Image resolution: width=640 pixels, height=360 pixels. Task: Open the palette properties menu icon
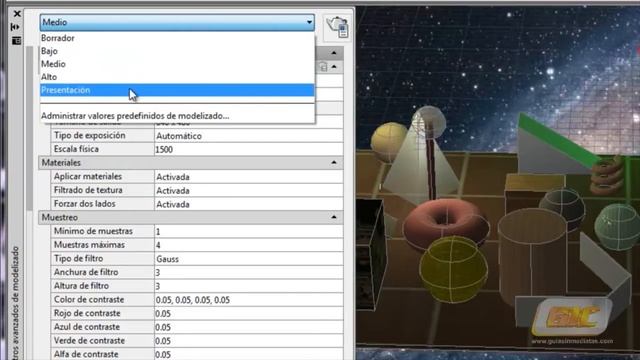16,41
